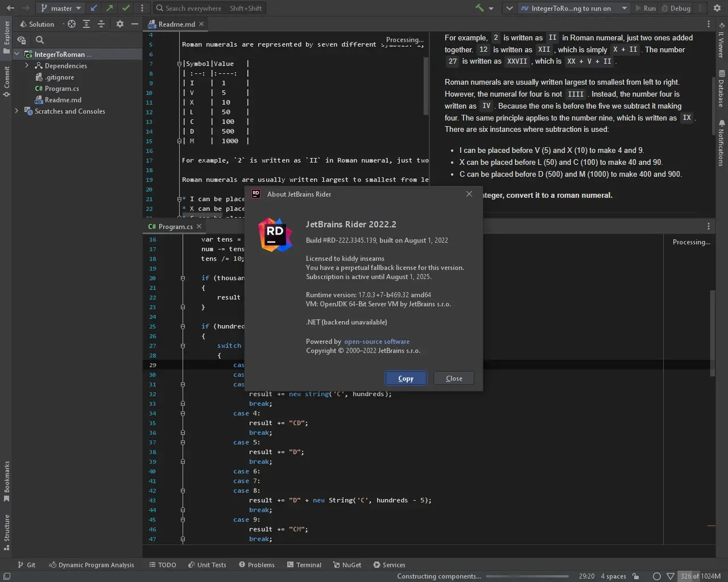The width and height of the screenshot is (728, 582).
Task: Open Dynamic Program Analysis tool window
Action: (92, 565)
